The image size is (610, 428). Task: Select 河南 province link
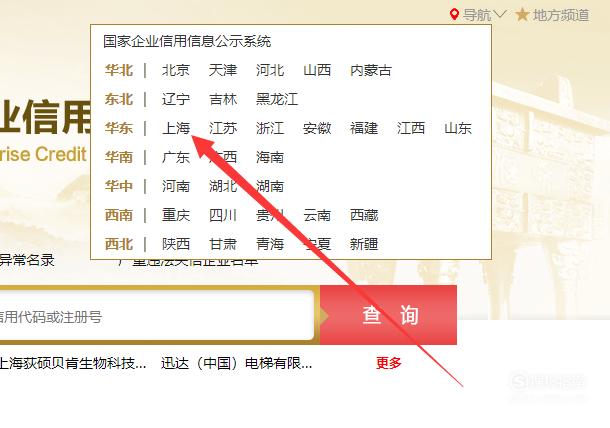pyautogui.click(x=176, y=186)
